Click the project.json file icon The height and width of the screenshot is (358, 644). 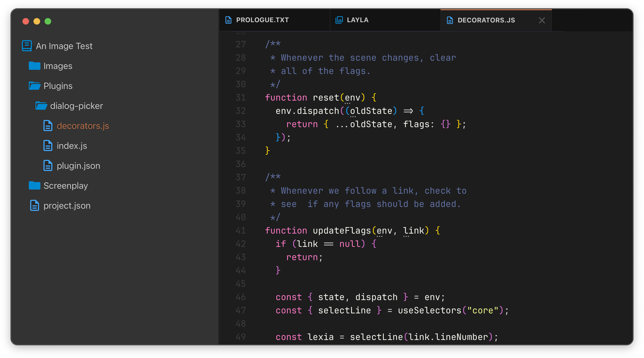pyautogui.click(x=35, y=206)
